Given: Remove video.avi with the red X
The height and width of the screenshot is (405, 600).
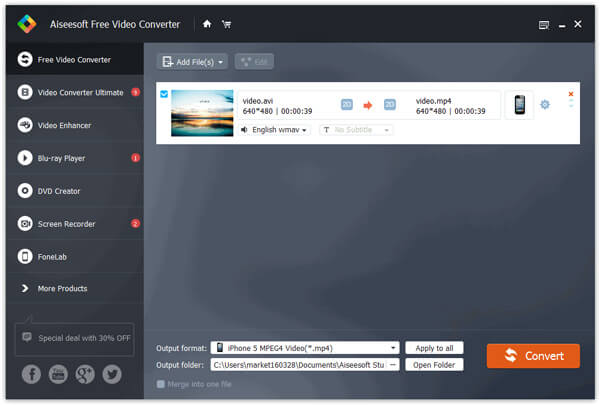Looking at the screenshot, I should [571, 94].
